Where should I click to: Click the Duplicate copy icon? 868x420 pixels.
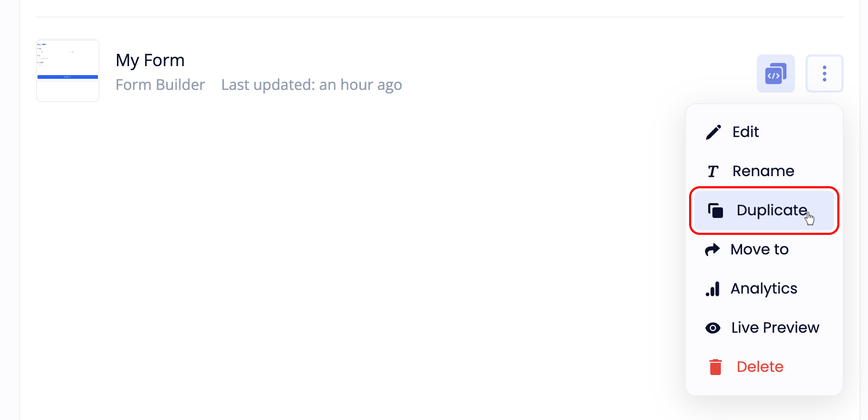[x=716, y=210]
